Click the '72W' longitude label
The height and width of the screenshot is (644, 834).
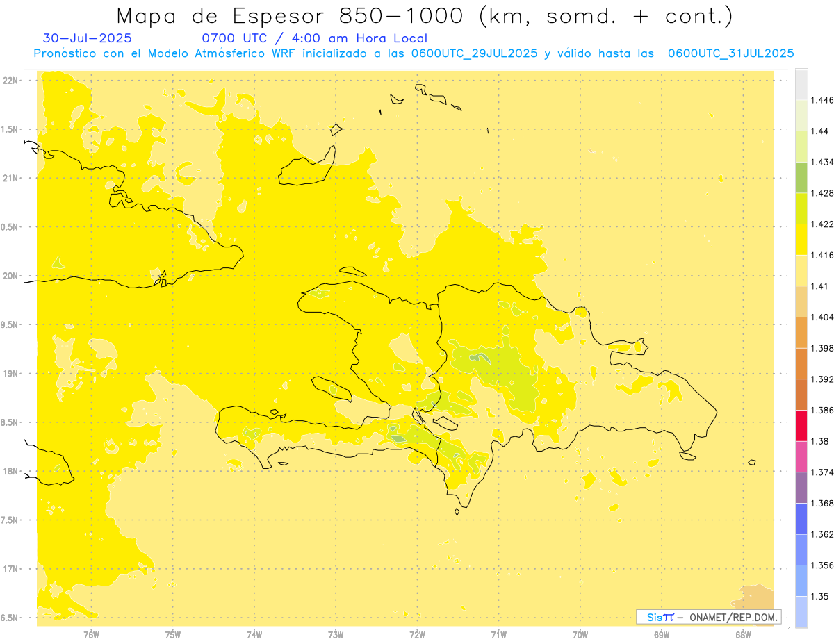[x=417, y=634]
